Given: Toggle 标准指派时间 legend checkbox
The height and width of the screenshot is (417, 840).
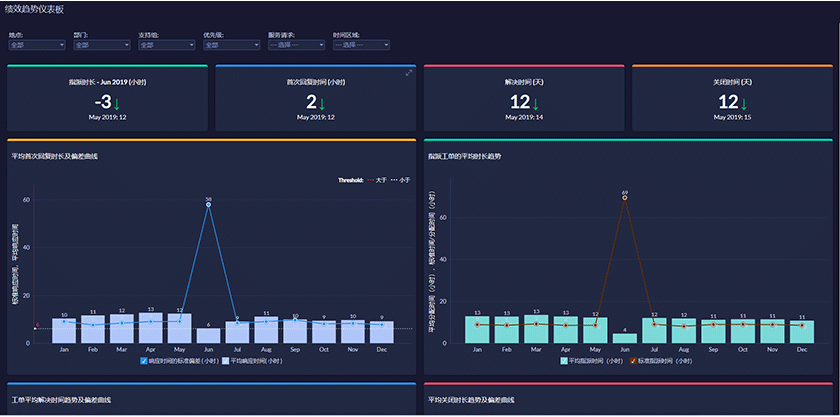Looking at the screenshot, I should (633, 361).
